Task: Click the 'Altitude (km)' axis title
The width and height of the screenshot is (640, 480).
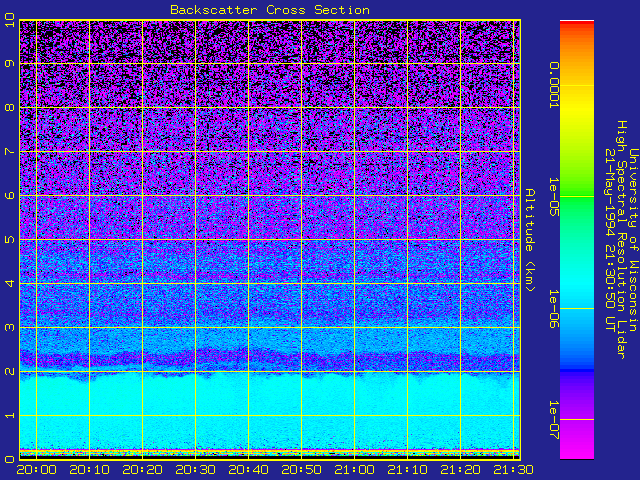Action: (529, 240)
